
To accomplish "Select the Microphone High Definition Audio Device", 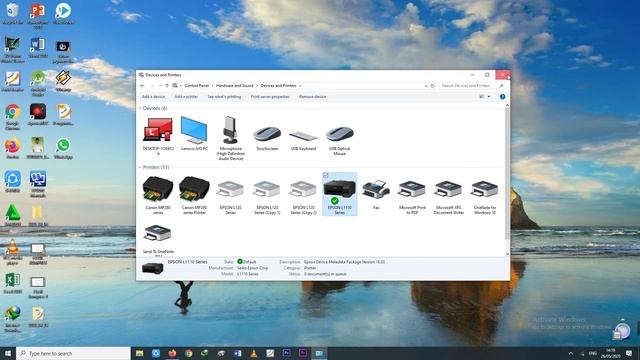I will (x=231, y=138).
